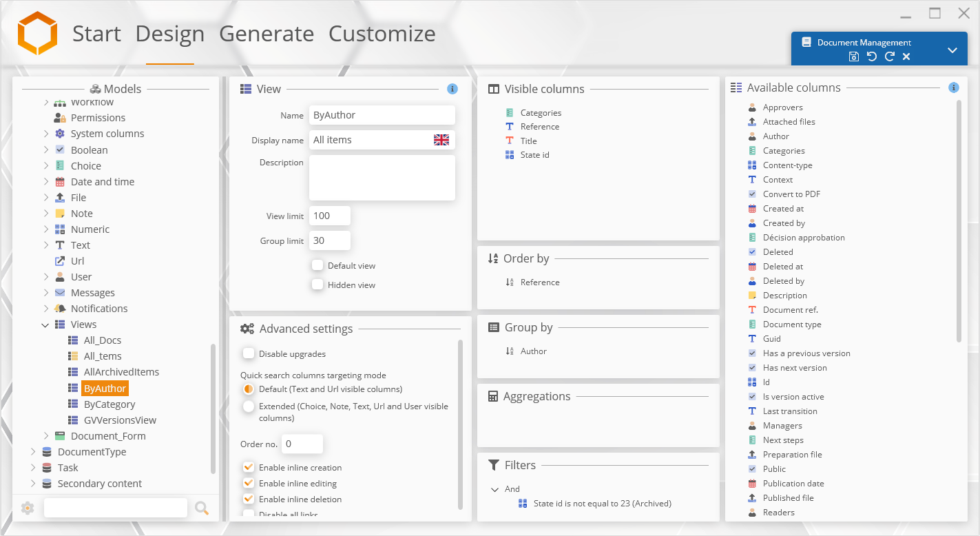
Task: Click the info icon in the View panel header
Action: [452, 89]
